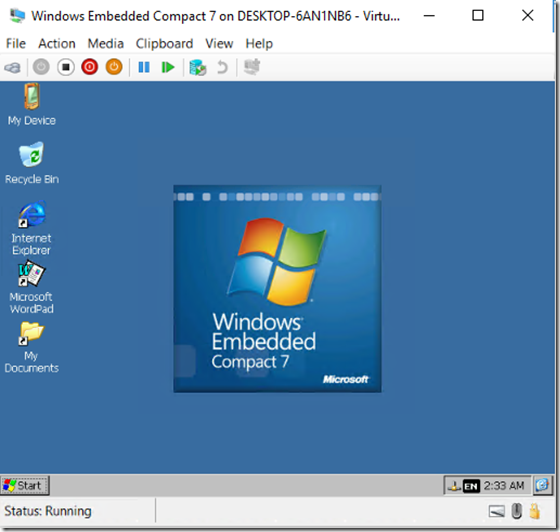This screenshot has width=560, height=532.
Task: Open the Help menu
Action: click(259, 44)
